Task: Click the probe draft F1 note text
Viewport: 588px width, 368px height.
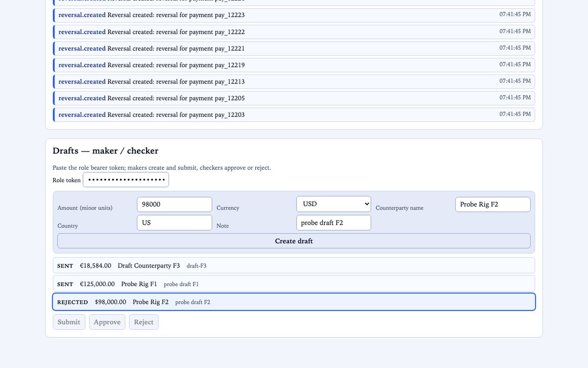Action: (181, 284)
